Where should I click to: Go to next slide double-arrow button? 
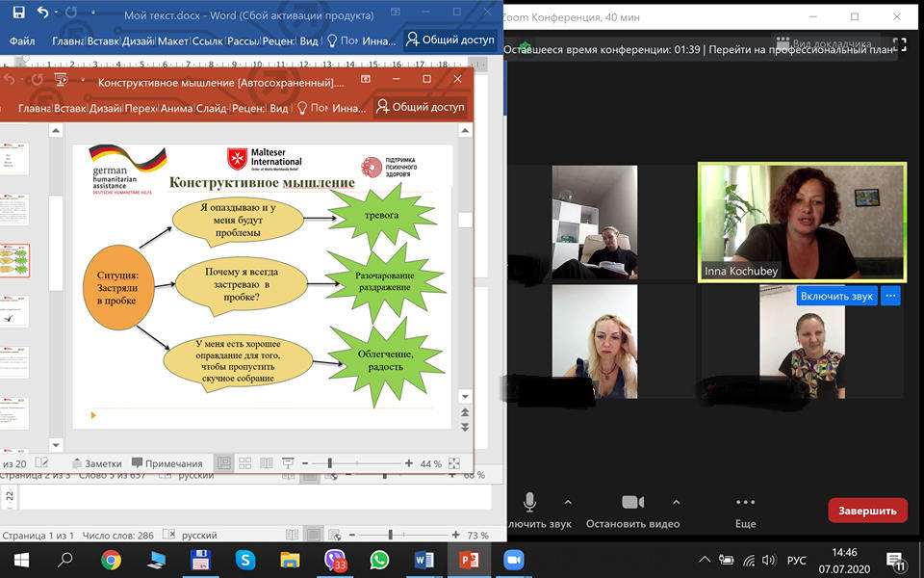click(465, 427)
